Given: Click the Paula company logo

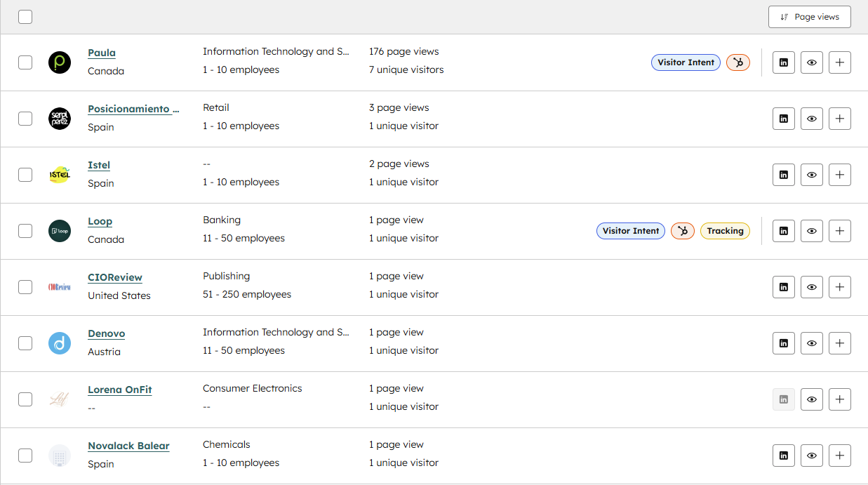Looking at the screenshot, I should pos(60,62).
